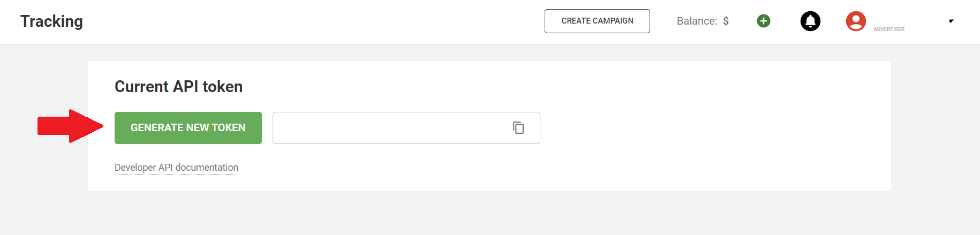Click the word CAMPAIGN in the header button
Image resolution: width=980 pixels, height=235 pixels.
pyautogui.click(x=613, y=21)
